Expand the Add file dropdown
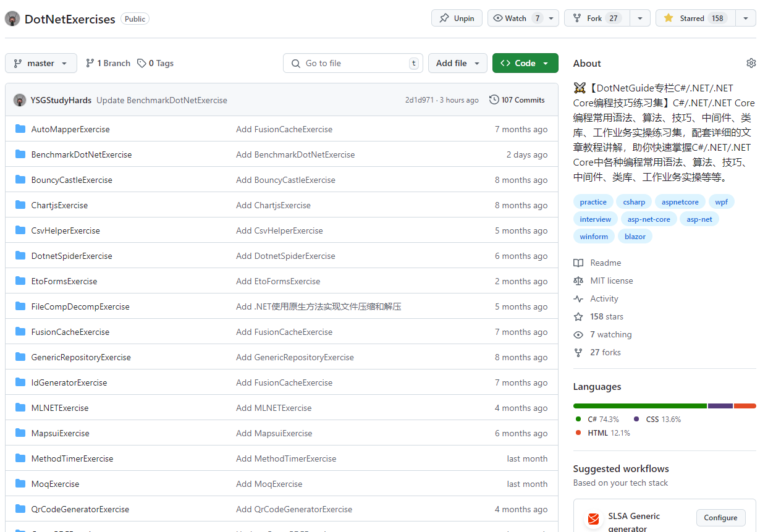This screenshot has height=532, width=768. tap(457, 63)
